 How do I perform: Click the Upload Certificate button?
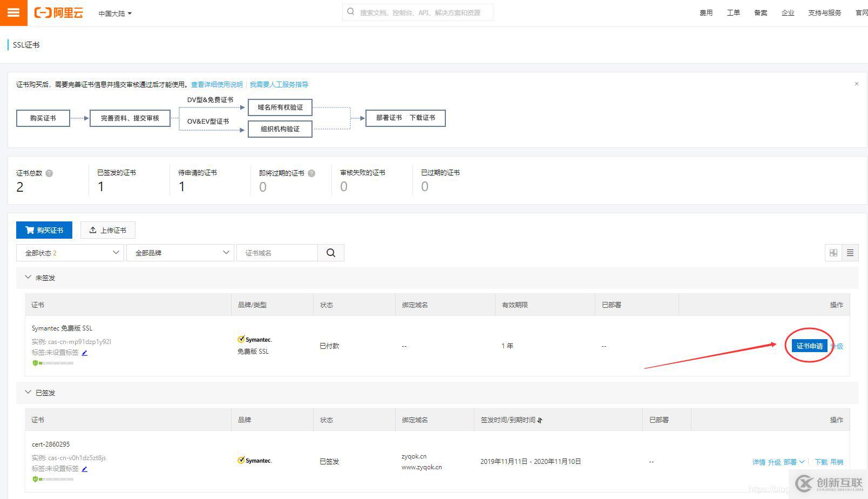[x=108, y=230]
